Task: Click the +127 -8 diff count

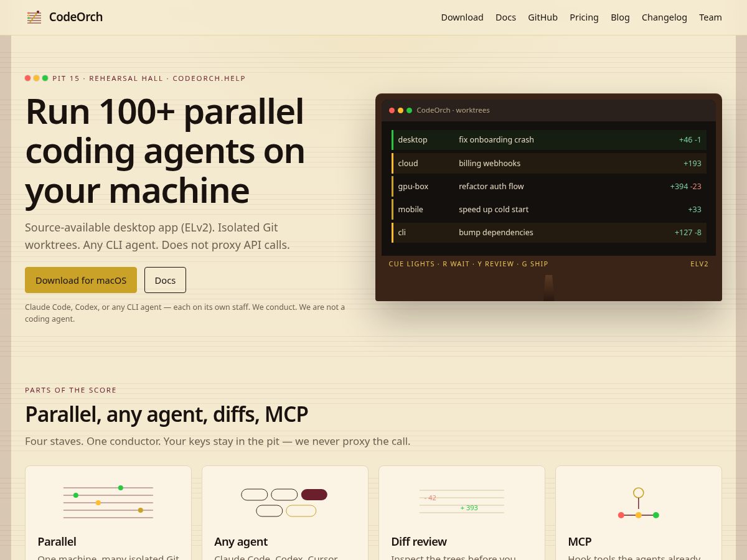Action: (688, 232)
